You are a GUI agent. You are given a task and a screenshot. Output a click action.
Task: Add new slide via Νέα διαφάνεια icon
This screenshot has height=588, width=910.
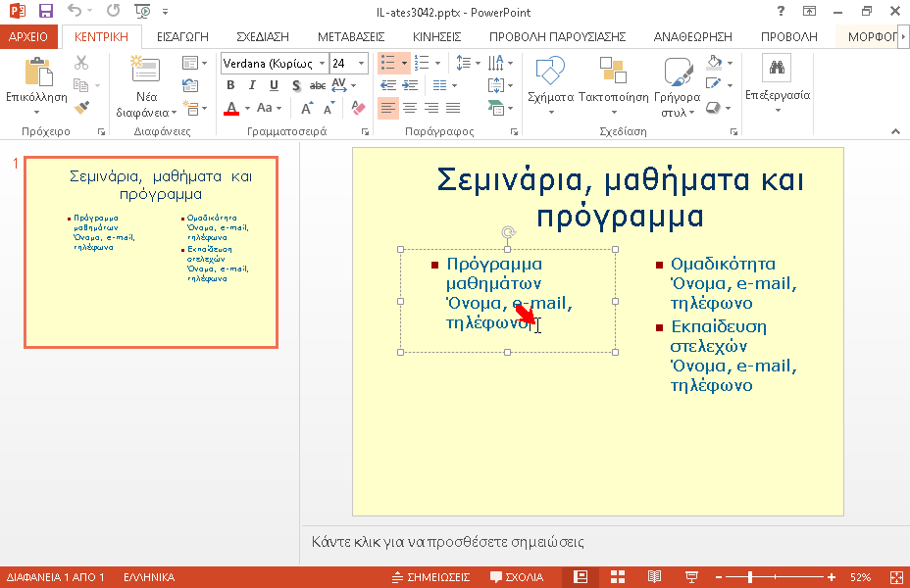click(x=146, y=70)
